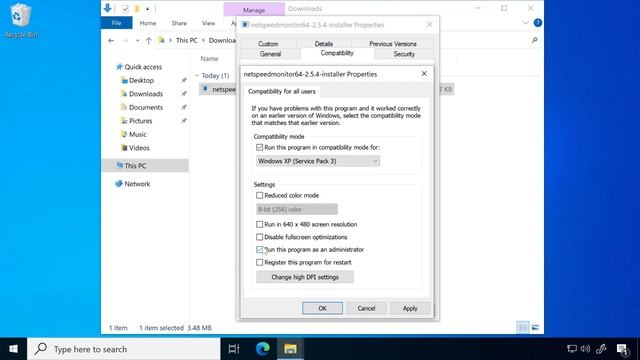Select Network in the navigation pane
This screenshot has height=360, width=640.
pyautogui.click(x=137, y=184)
